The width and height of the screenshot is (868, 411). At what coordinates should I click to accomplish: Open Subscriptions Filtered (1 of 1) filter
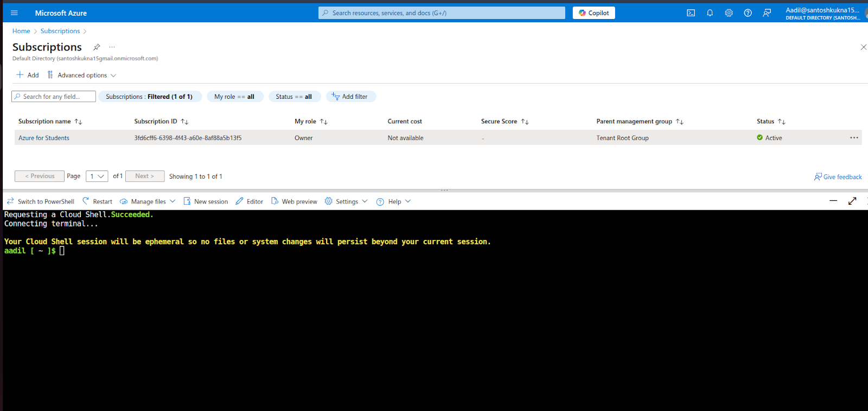coord(149,97)
